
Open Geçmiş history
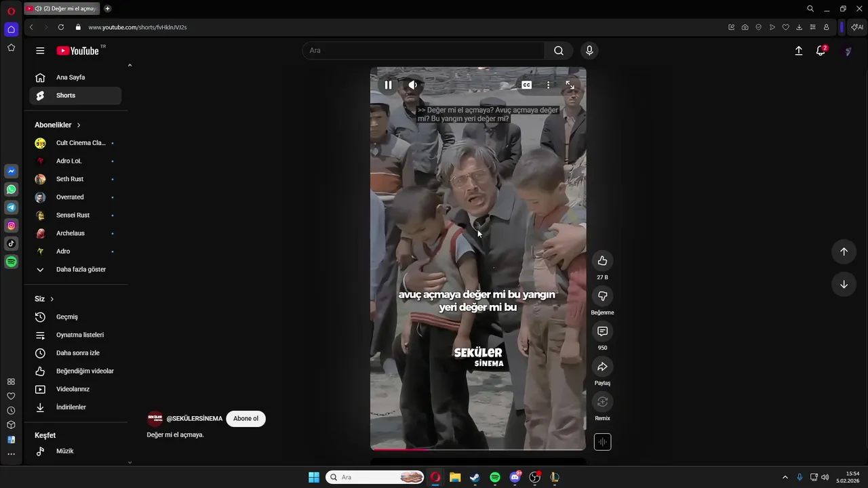[75, 317]
